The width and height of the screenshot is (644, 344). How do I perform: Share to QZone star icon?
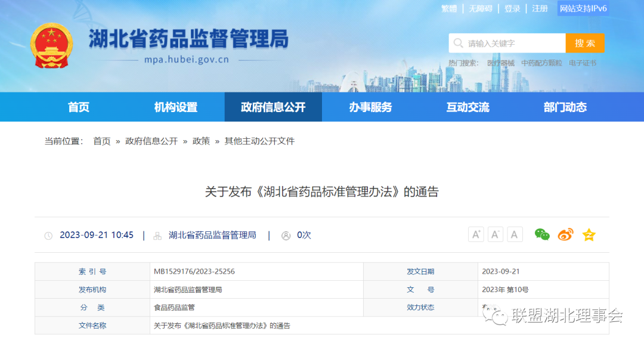pyautogui.click(x=589, y=235)
